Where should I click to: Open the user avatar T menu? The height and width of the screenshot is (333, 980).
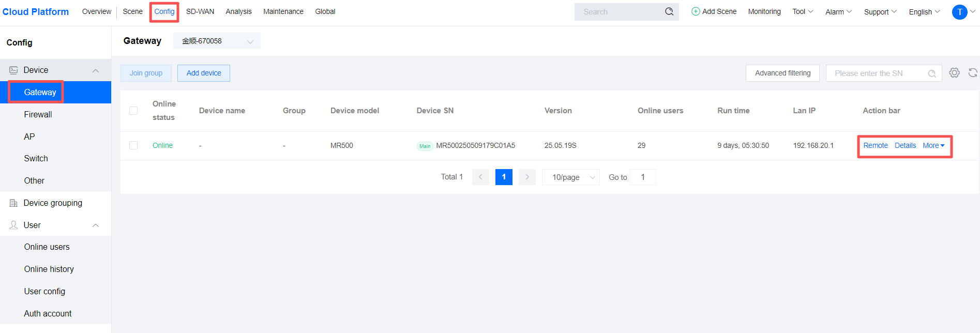(x=959, y=12)
